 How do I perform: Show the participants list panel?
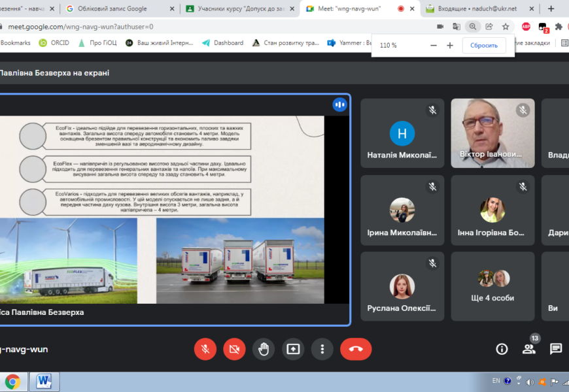(x=528, y=349)
